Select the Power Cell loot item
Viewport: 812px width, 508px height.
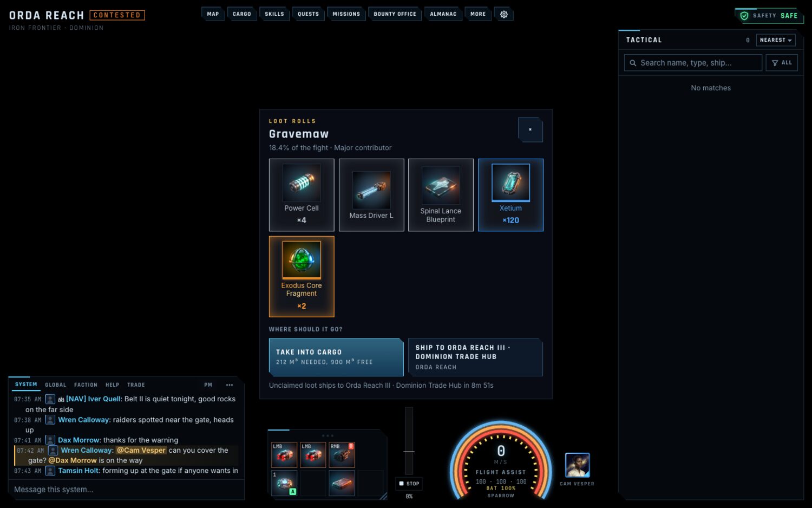pyautogui.click(x=302, y=195)
